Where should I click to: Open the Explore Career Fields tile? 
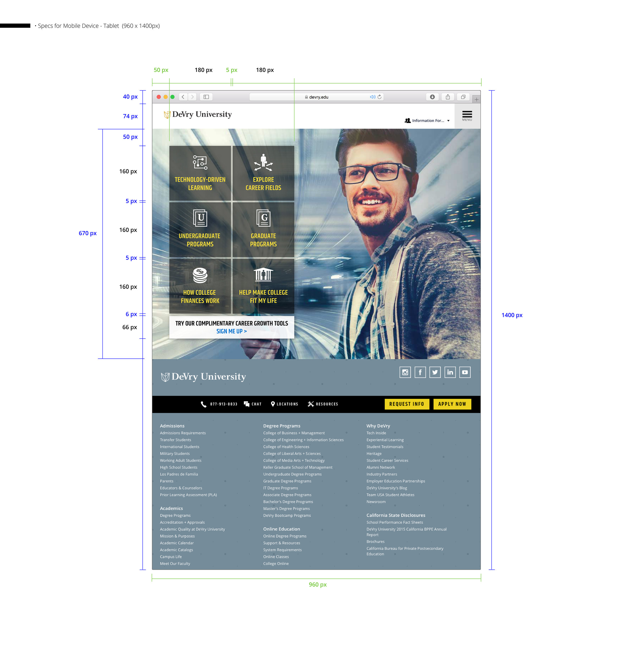(x=264, y=173)
